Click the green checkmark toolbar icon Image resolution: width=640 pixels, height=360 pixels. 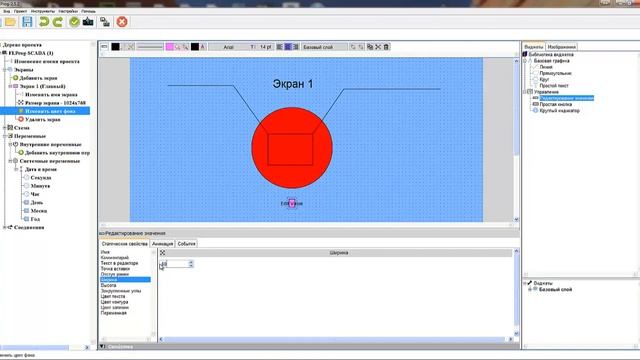(74, 22)
